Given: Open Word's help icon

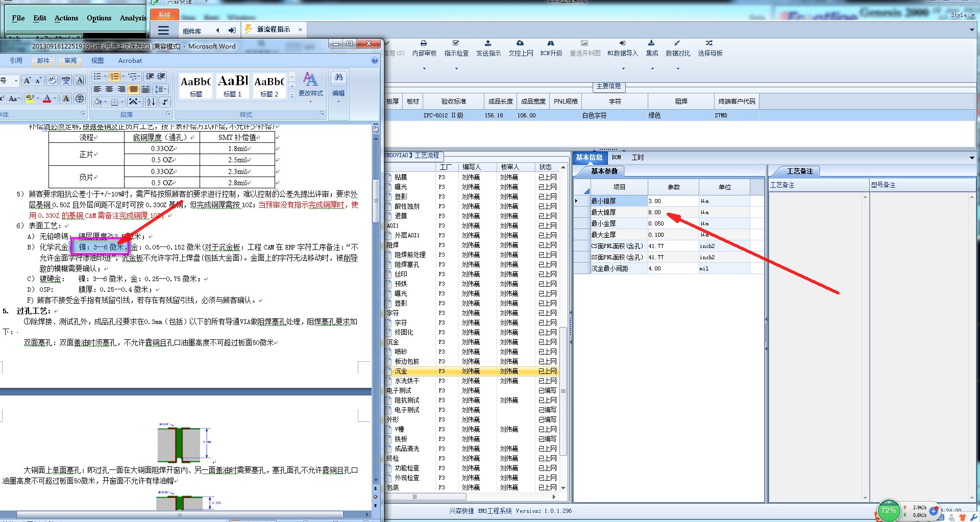Looking at the screenshot, I should pyautogui.click(x=375, y=60).
